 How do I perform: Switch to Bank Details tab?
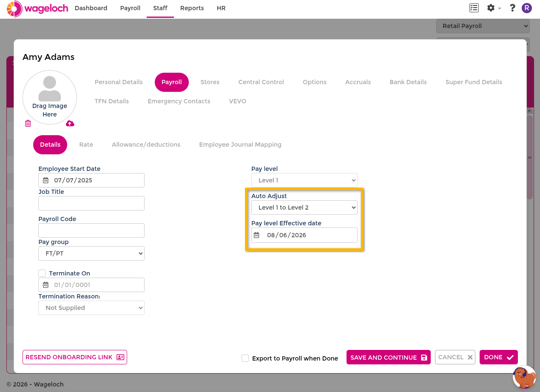(x=408, y=82)
